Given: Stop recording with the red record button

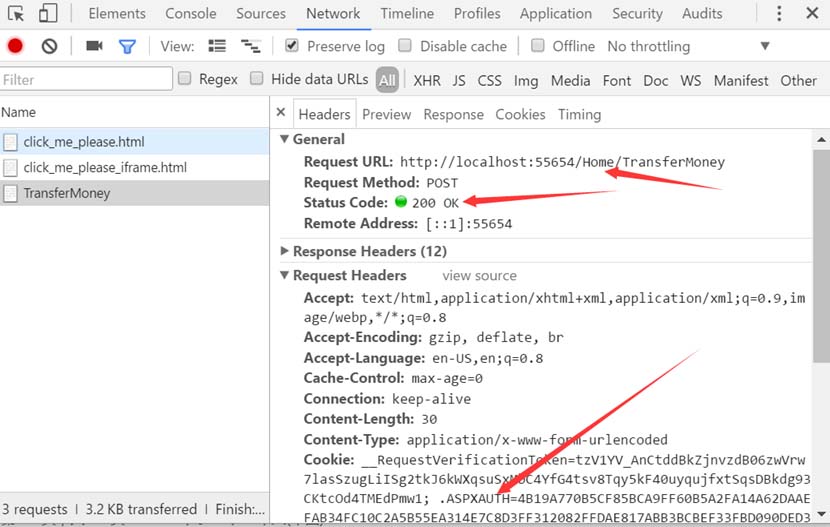Looking at the screenshot, I should point(15,47).
